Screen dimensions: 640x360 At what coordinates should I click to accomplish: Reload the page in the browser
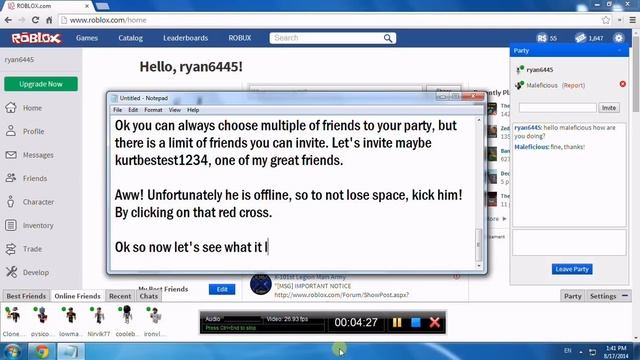pos(35,20)
